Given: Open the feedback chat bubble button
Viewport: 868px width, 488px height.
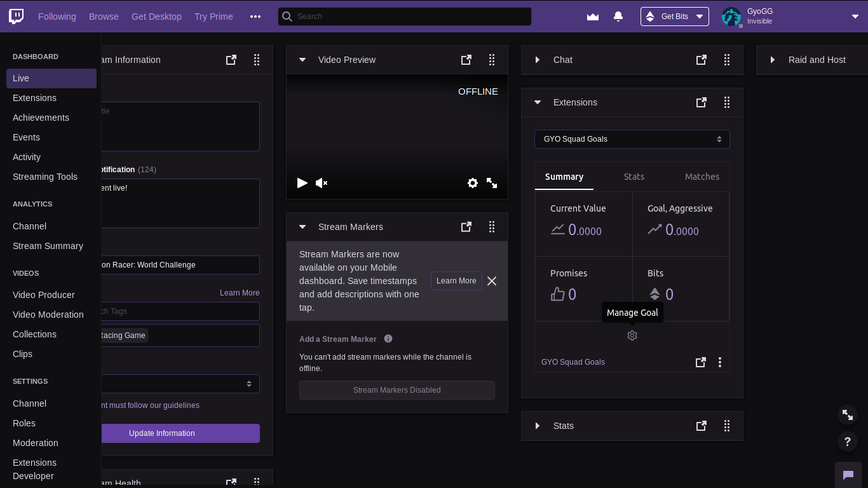Looking at the screenshot, I should tap(848, 475).
